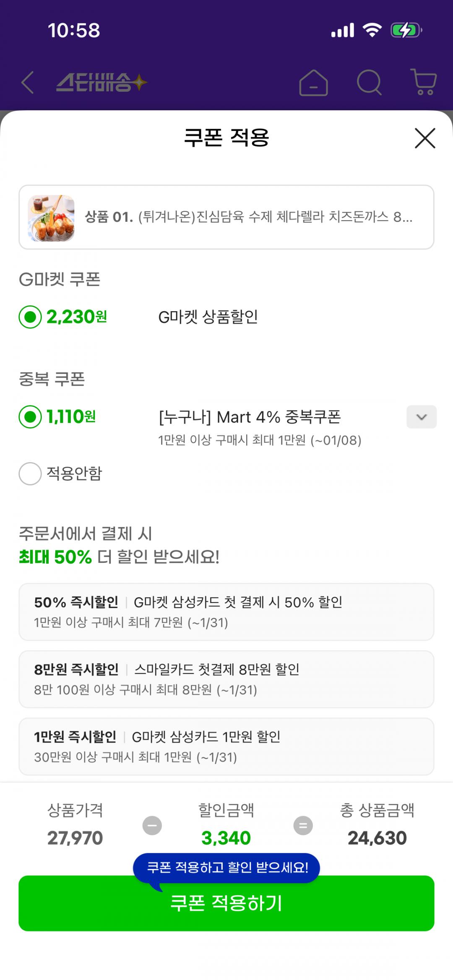Tap the search magnifier icon
This screenshot has height=980, width=453.
point(369,82)
